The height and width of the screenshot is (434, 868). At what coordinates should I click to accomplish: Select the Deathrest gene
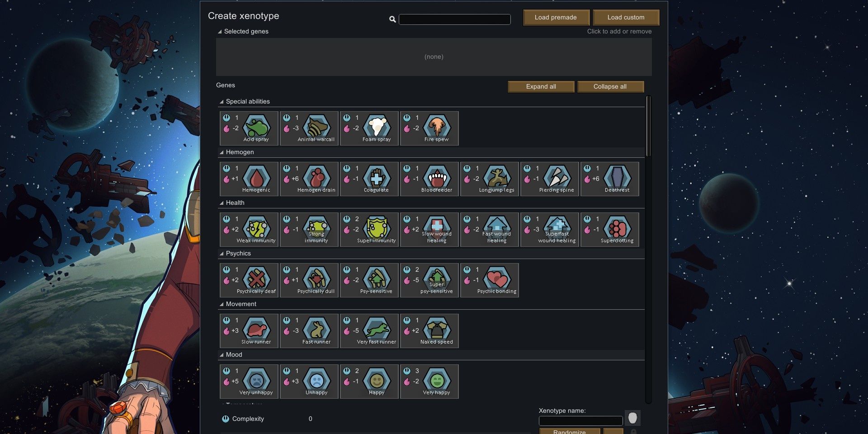609,179
